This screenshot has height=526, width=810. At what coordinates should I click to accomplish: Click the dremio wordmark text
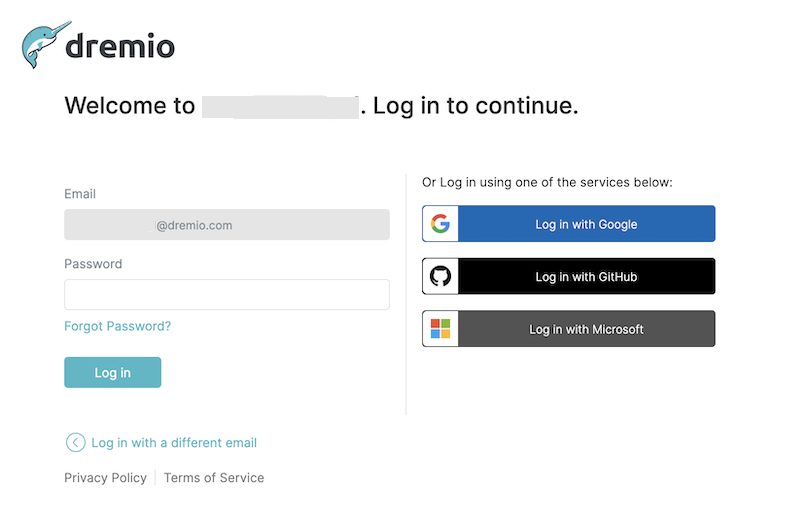click(120, 47)
